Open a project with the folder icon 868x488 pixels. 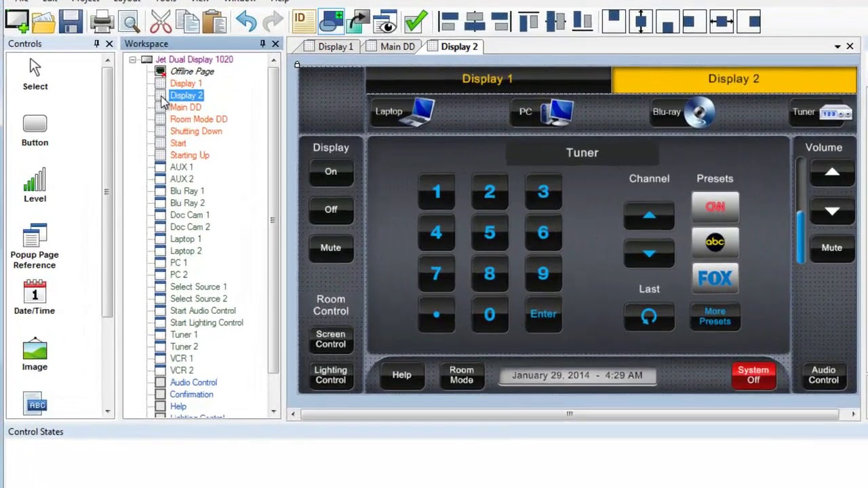[43, 22]
